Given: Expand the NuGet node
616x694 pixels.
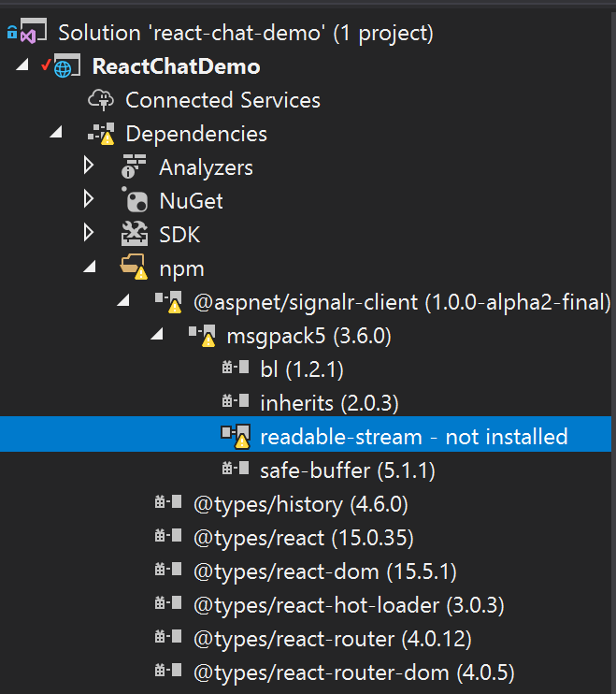Looking at the screenshot, I should pyautogui.click(x=89, y=198).
